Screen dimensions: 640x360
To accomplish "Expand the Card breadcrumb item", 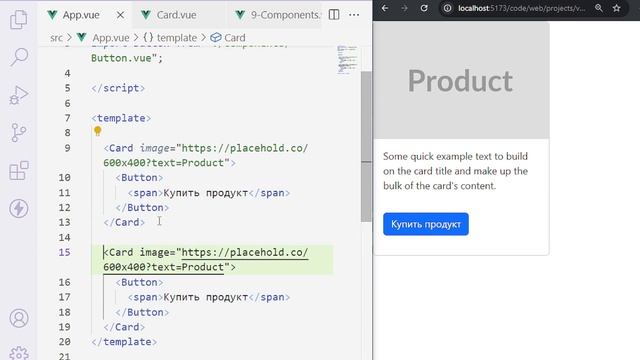I will pos(228,38).
